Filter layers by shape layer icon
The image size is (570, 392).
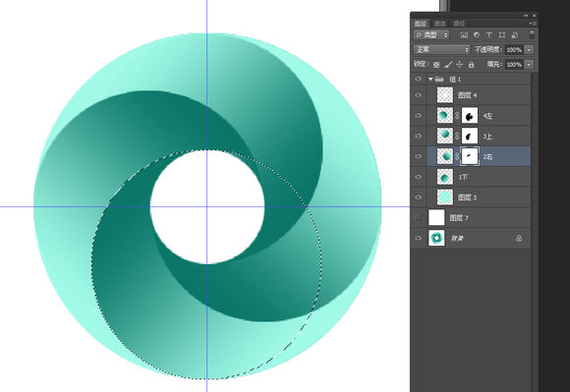pos(501,34)
